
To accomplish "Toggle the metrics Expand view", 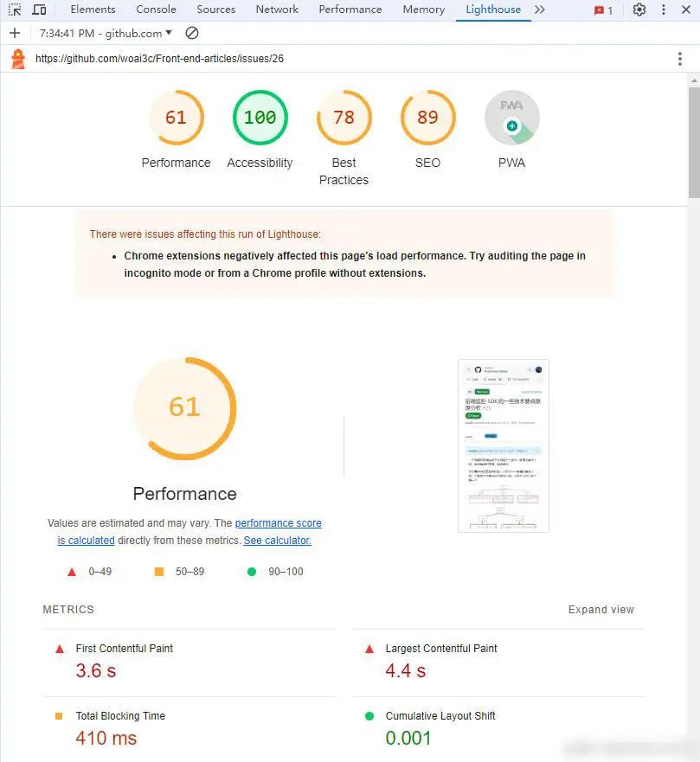I will (x=600, y=610).
